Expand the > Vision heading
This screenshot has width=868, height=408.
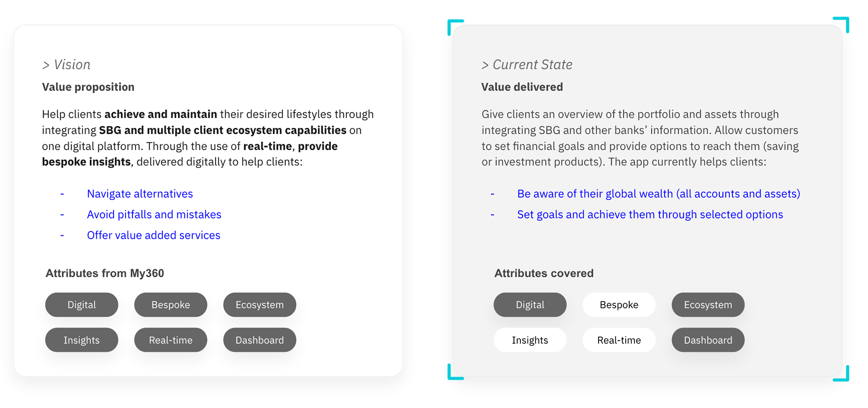pos(66,65)
